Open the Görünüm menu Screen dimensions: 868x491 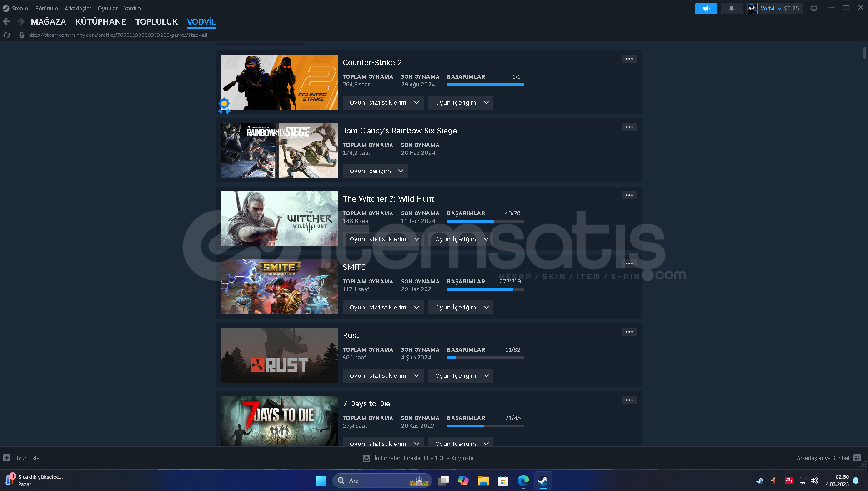click(x=46, y=8)
